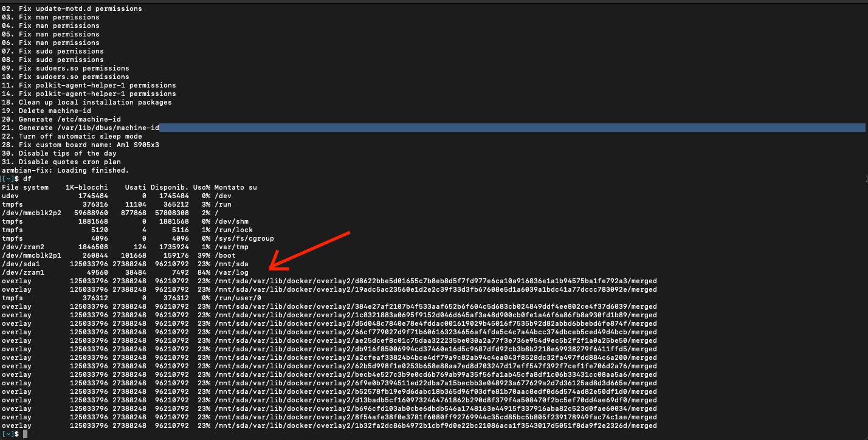Viewport: 868px width, 440px height.
Task: Click the "/dev/mmcblk2p2" filesystem entry
Action: point(32,213)
